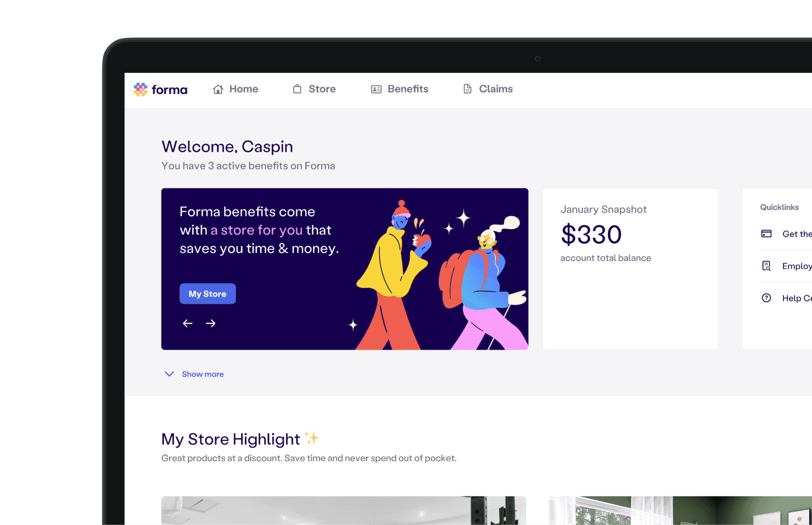Open the Help Ce… quicklink
Screen dimensions: 812x525
click(786, 298)
